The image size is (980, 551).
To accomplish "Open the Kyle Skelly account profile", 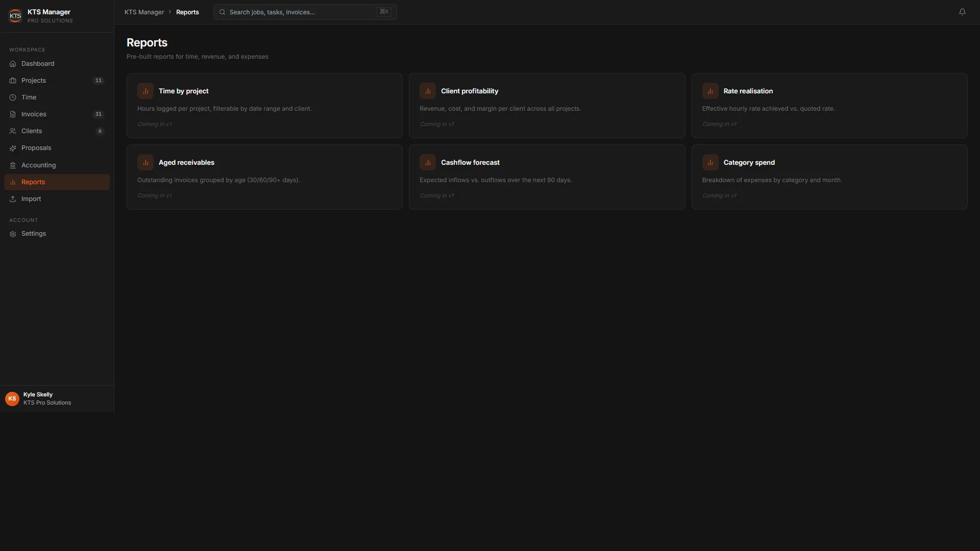I will [57, 399].
